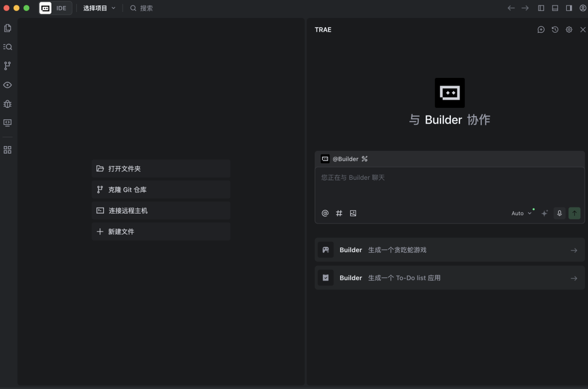The height and width of the screenshot is (389, 588).
Task: Click the microphone voice input button
Action: tap(559, 214)
